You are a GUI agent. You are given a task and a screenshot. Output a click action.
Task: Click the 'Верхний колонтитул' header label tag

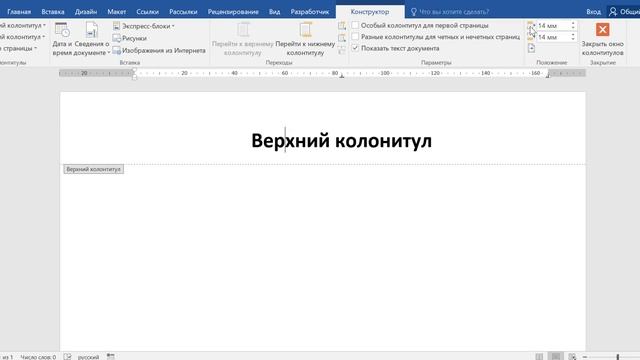pos(93,169)
